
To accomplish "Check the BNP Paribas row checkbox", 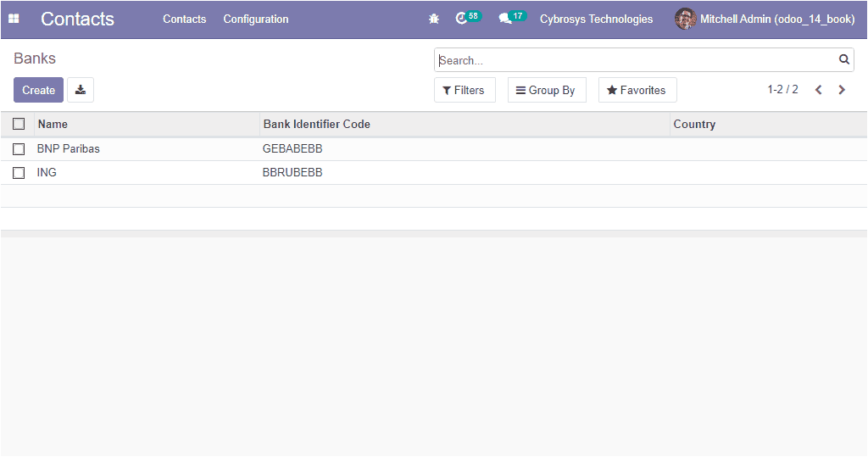I will pos(19,149).
